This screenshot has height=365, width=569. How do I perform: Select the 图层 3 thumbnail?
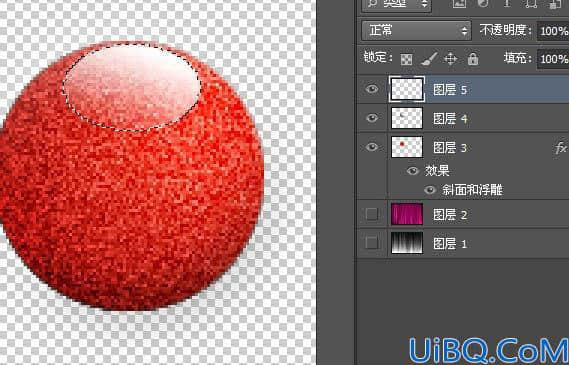(x=407, y=147)
